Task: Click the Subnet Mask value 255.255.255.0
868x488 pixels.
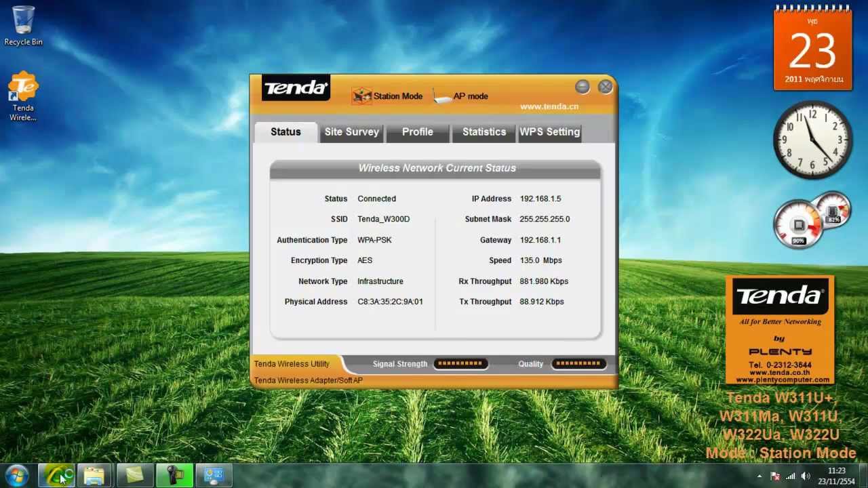Action: [545, 220]
